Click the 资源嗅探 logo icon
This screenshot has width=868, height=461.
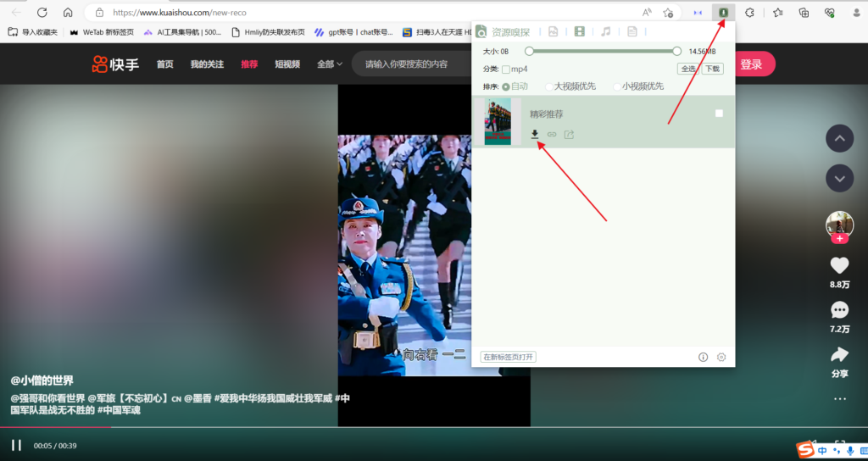(481, 32)
